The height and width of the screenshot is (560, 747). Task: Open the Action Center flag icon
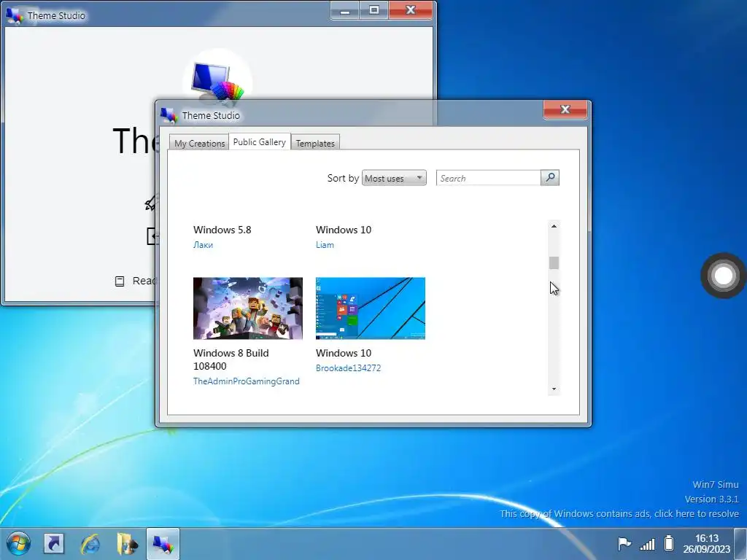click(x=624, y=542)
